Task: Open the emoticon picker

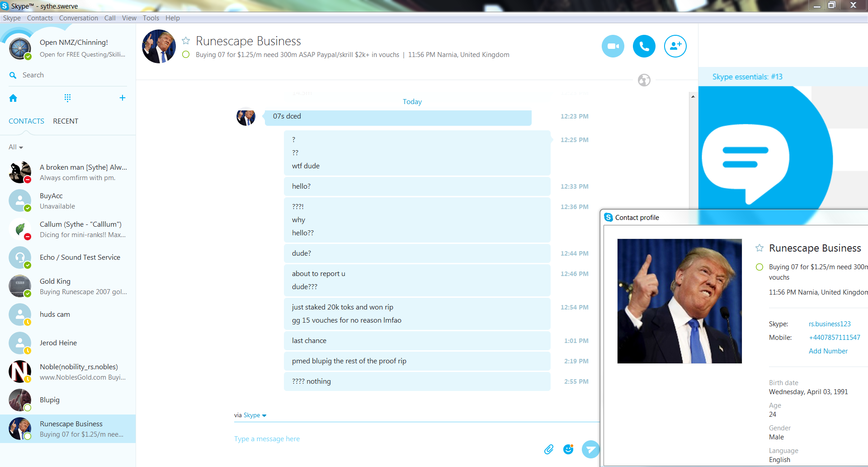Action: pos(568,449)
